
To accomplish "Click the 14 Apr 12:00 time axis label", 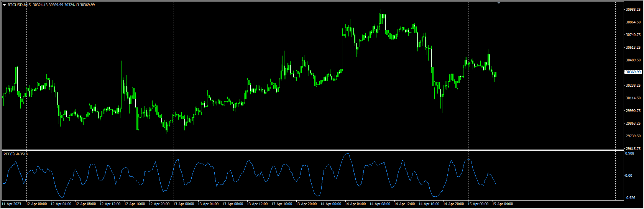I will pos(404,204).
